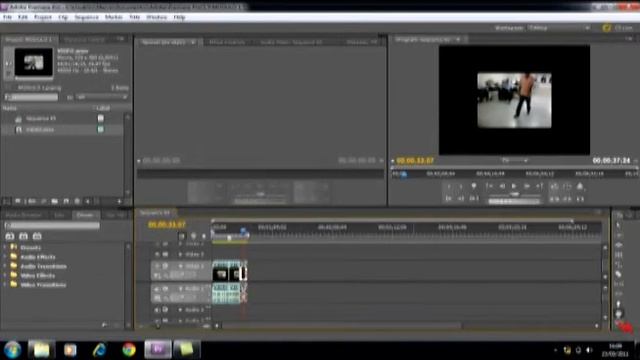Image resolution: width=640 pixels, height=360 pixels.
Task: Click the Label column header in Project panel
Action: 103,108
